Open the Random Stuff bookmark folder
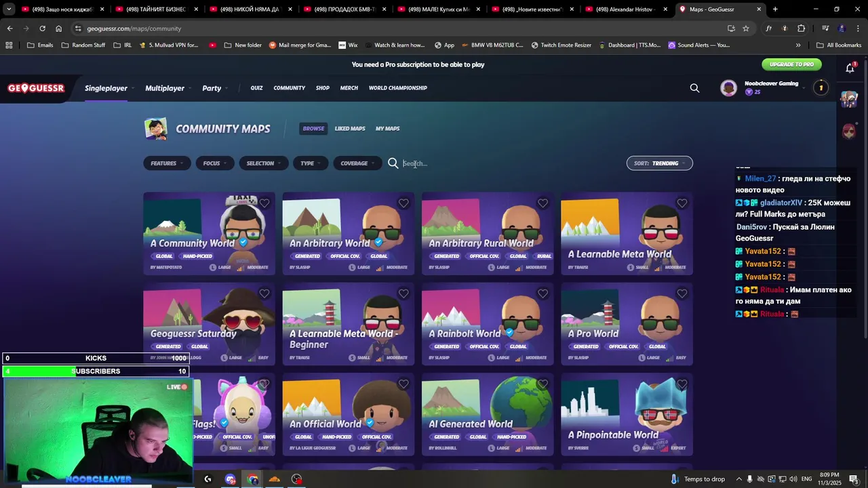Screen dimensions: 868x488 [x=83, y=45]
